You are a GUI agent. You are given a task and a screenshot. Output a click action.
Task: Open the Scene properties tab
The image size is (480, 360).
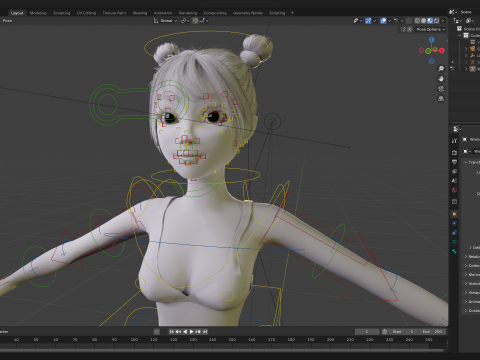coord(454,181)
